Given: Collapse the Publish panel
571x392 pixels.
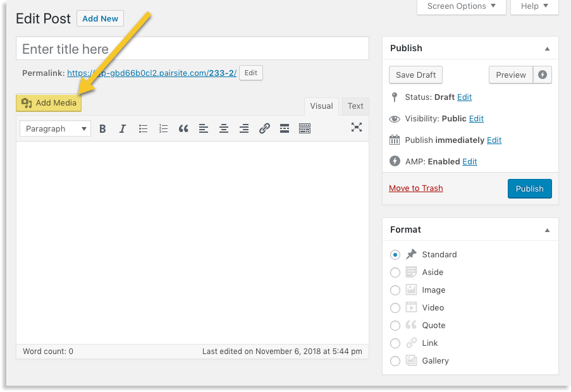Looking at the screenshot, I should [547, 47].
